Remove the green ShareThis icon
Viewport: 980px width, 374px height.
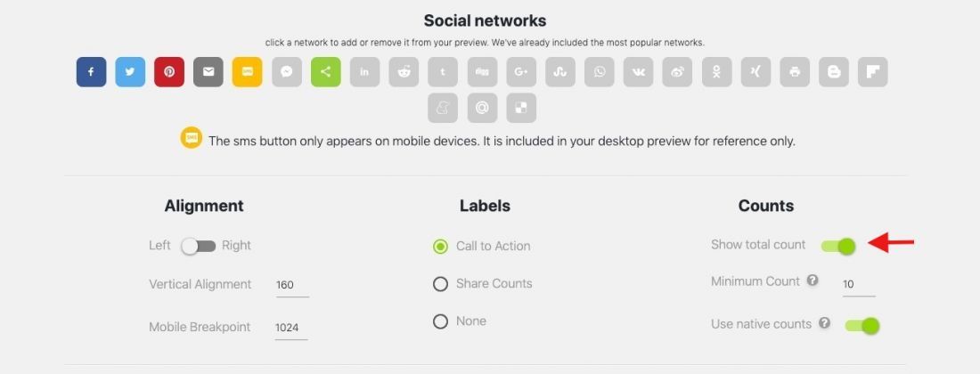coord(325,72)
